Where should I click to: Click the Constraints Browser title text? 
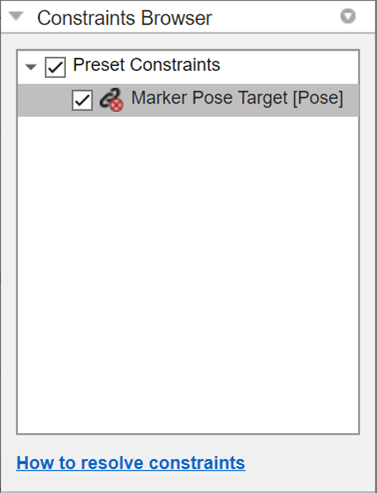pos(124,18)
